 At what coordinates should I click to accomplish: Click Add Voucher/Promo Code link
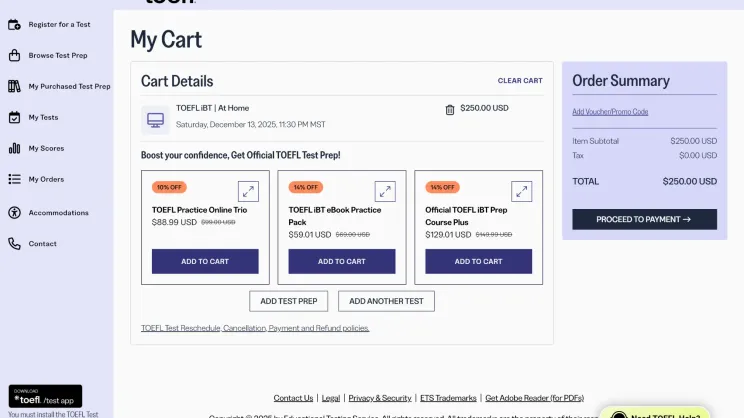(610, 112)
